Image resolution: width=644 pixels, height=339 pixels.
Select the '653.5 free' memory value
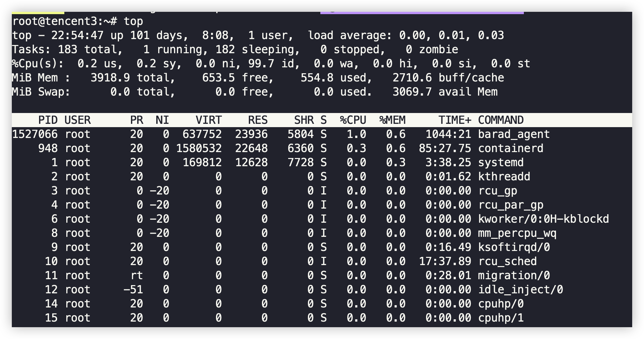coord(235,78)
